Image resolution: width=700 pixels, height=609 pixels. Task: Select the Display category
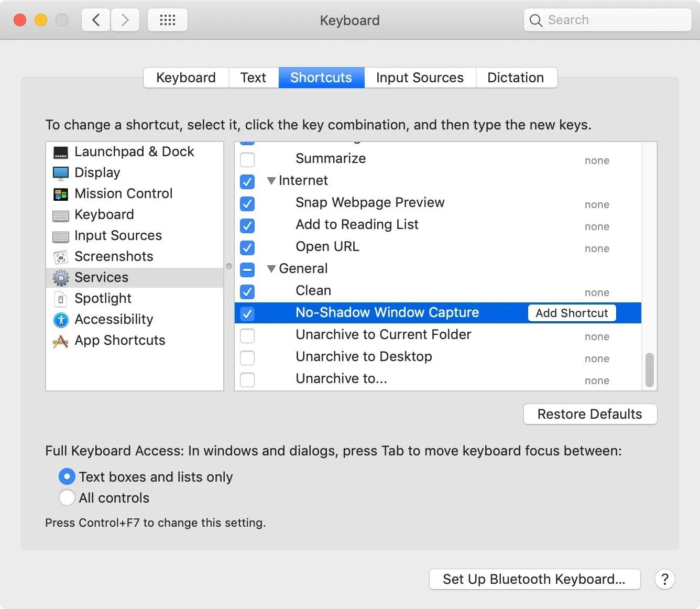[x=135, y=173]
